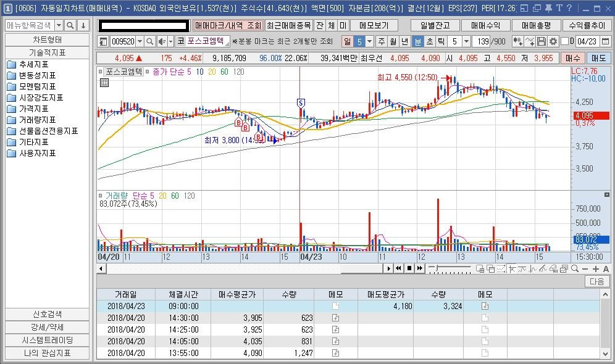Image resolution: width=615 pixels, height=364 pixels.
Task: Adjust the chart zoom slider handle
Action: pos(437,268)
